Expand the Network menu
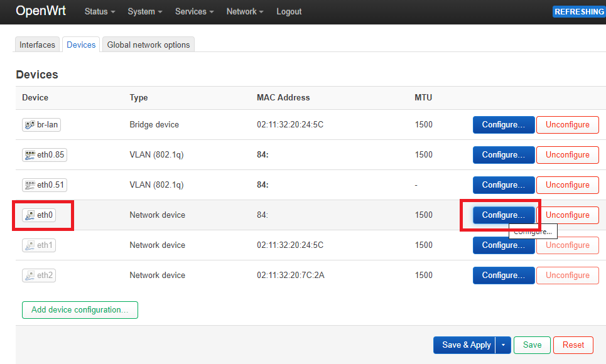 click(x=245, y=11)
